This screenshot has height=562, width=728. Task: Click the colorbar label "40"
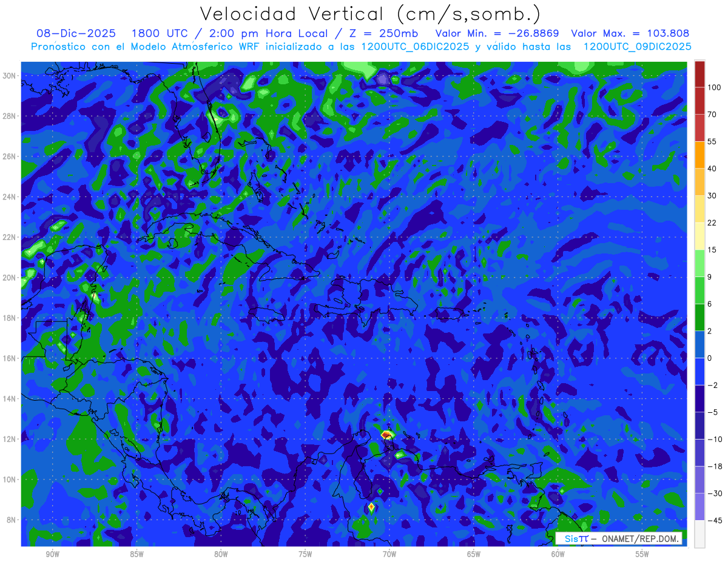pos(712,169)
